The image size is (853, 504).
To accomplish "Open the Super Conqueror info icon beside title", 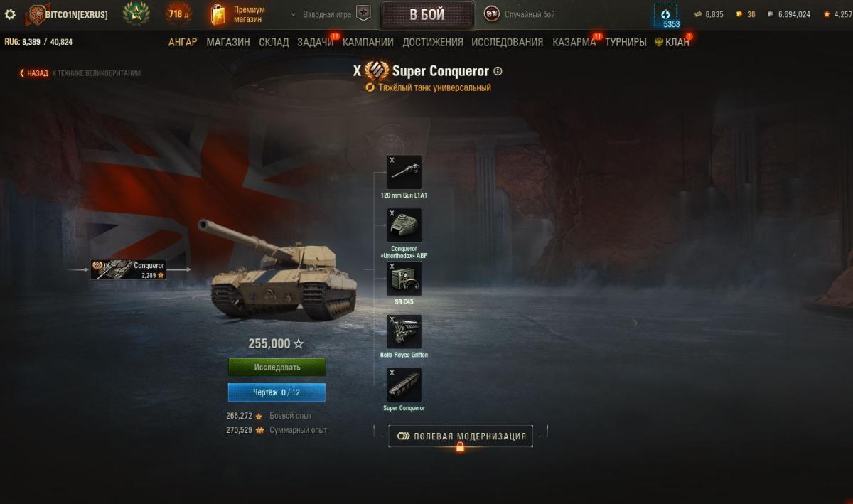I will pyautogui.click(x=498, y=71).
